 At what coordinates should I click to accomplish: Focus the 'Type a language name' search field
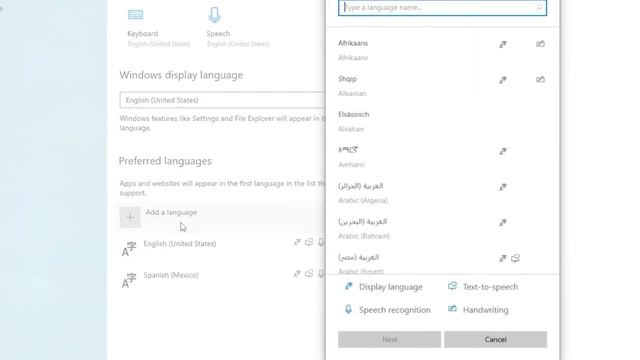[442, 7]
